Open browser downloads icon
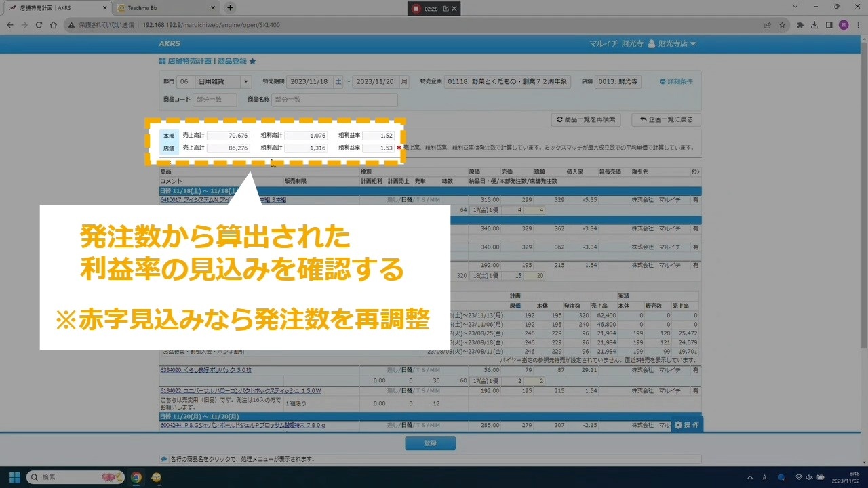The height and width of the screenshot is (488, 868). tap(814, 25)
